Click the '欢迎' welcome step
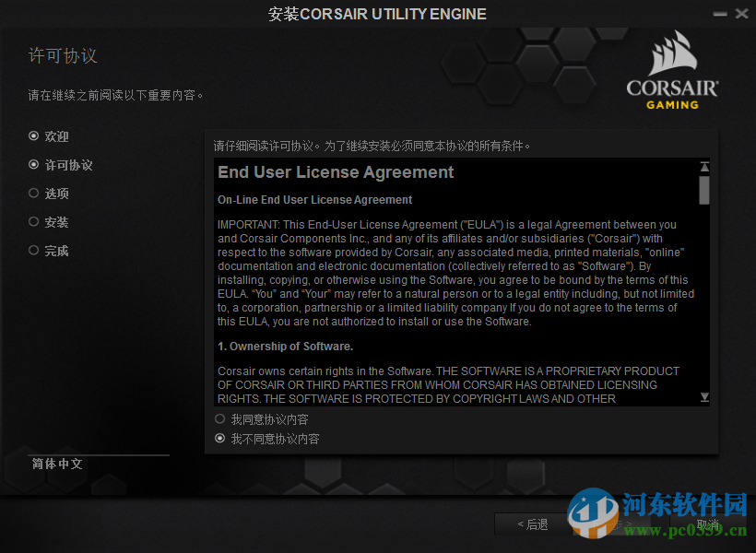The height and width of the screenshot is (553, 756). tap(49, 136)
